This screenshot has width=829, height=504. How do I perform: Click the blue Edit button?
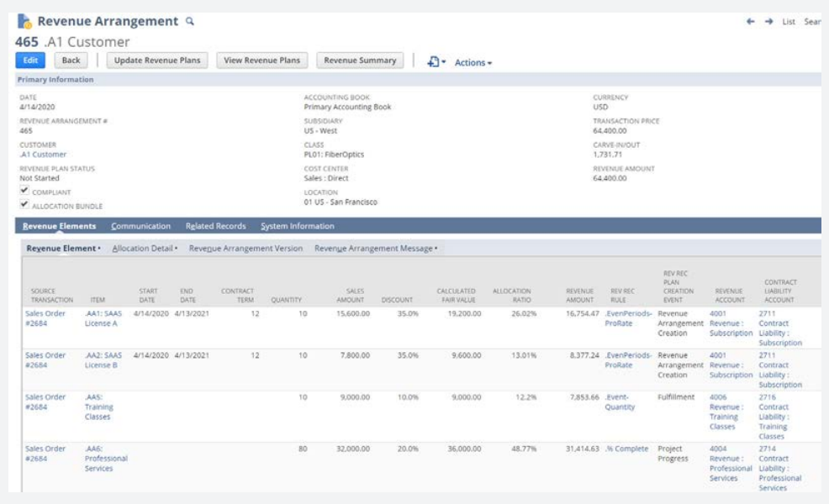click(x=30, y=60)
